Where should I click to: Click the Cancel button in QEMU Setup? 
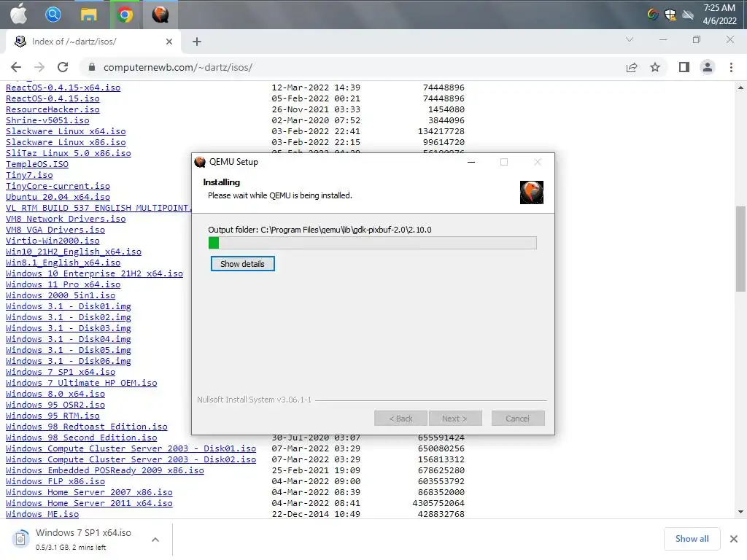(x=517, y=419)
